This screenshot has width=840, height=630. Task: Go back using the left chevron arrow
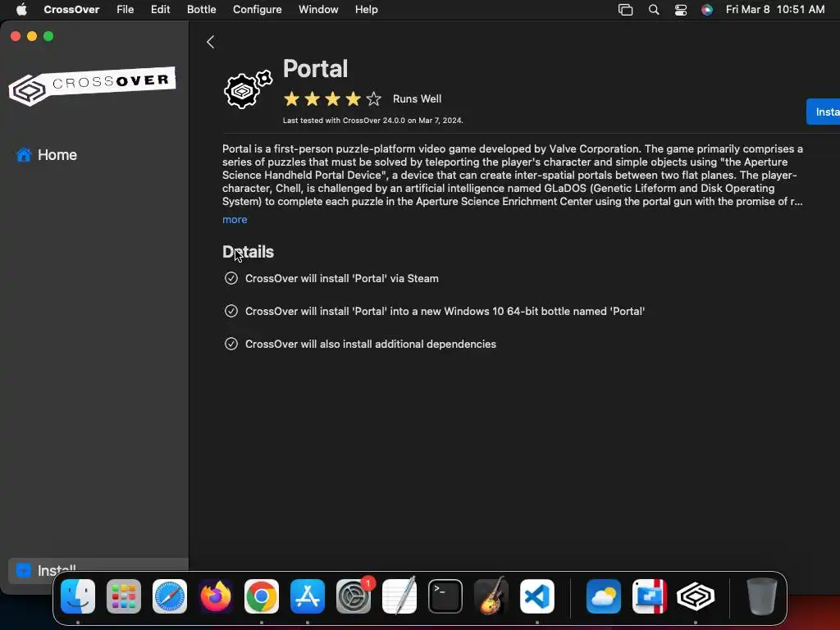coord(211,42)
